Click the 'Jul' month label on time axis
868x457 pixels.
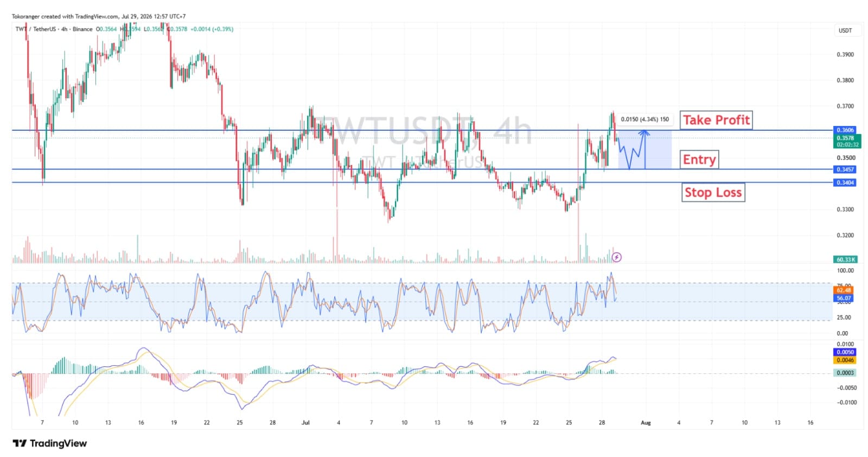[305, 422]
